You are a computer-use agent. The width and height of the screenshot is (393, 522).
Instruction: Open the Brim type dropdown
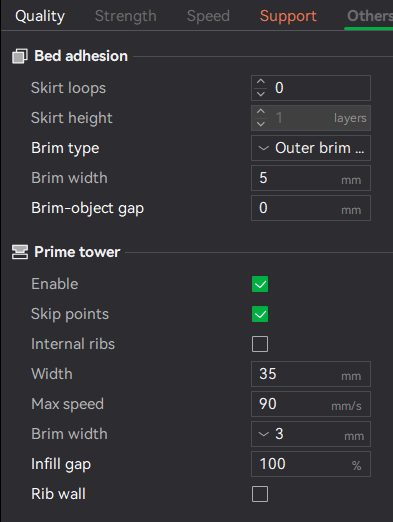(x=311, y=148)
